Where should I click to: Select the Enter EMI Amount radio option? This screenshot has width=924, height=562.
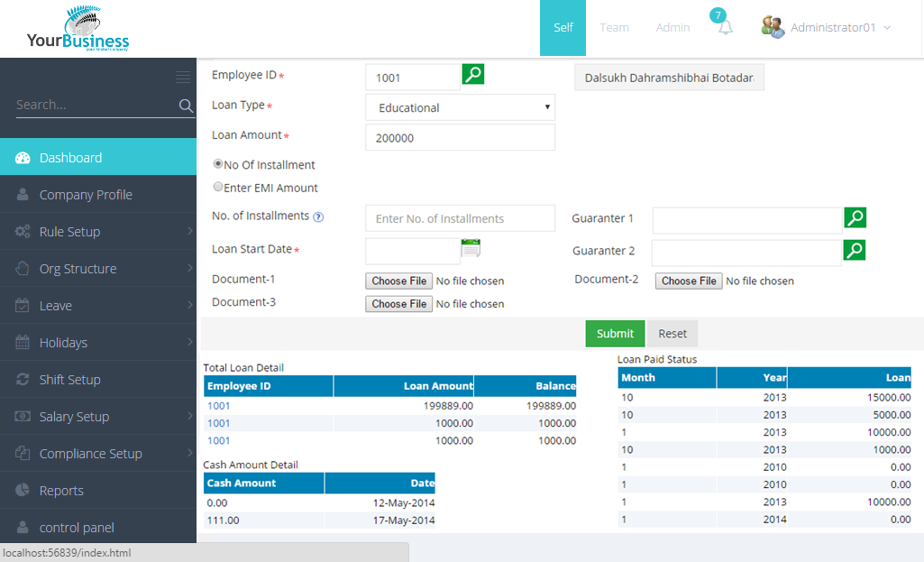tap(217, 188)
